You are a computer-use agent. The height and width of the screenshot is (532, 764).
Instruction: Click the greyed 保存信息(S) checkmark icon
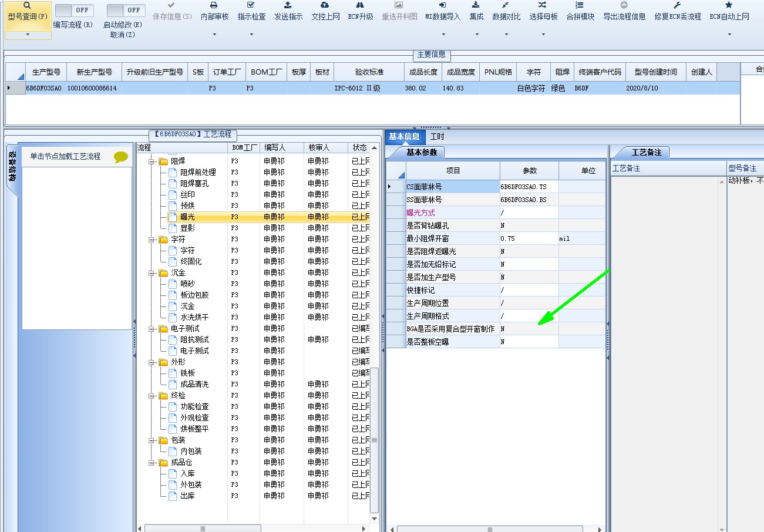pos(171,5)
